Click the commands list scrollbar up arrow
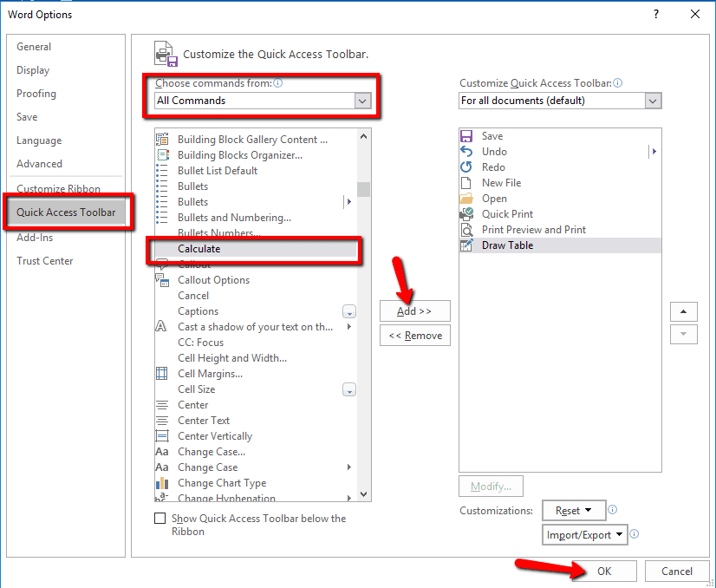The image size is (716, 588). tap(363, 136)
